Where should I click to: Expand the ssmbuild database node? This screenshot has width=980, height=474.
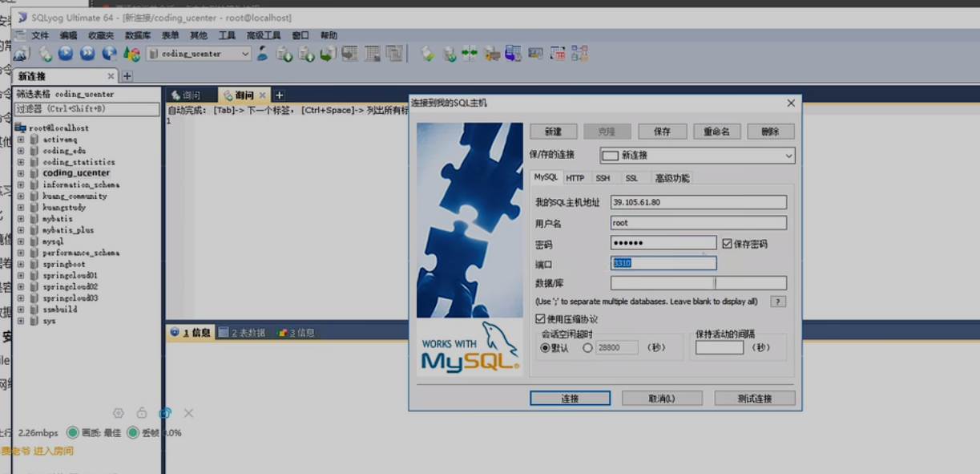[21, 310]
